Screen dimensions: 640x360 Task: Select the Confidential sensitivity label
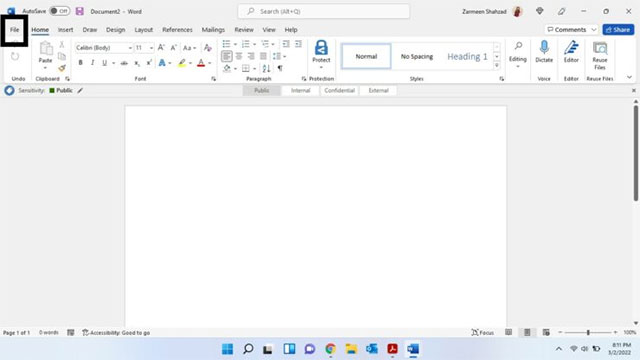tap(339, 90)
